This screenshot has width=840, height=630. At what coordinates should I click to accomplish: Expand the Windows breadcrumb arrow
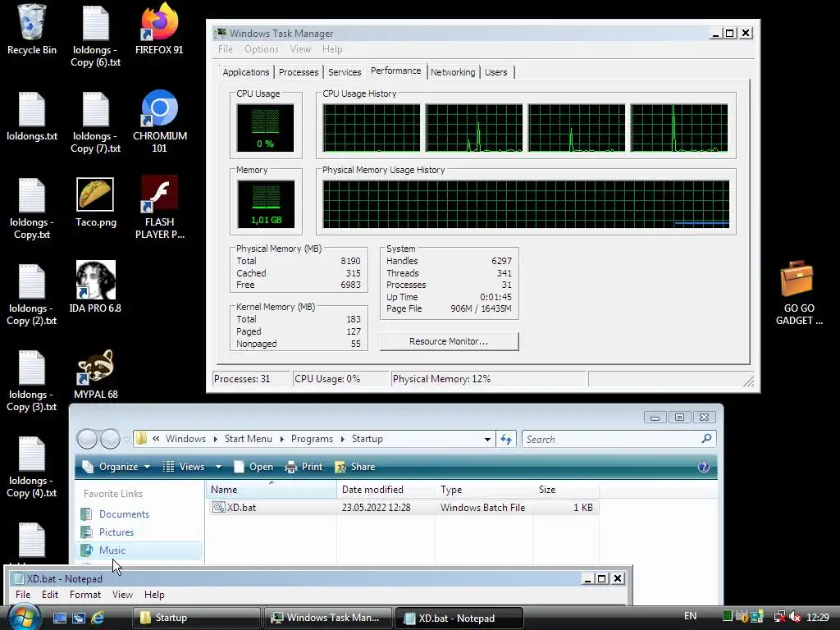(216, 440)
